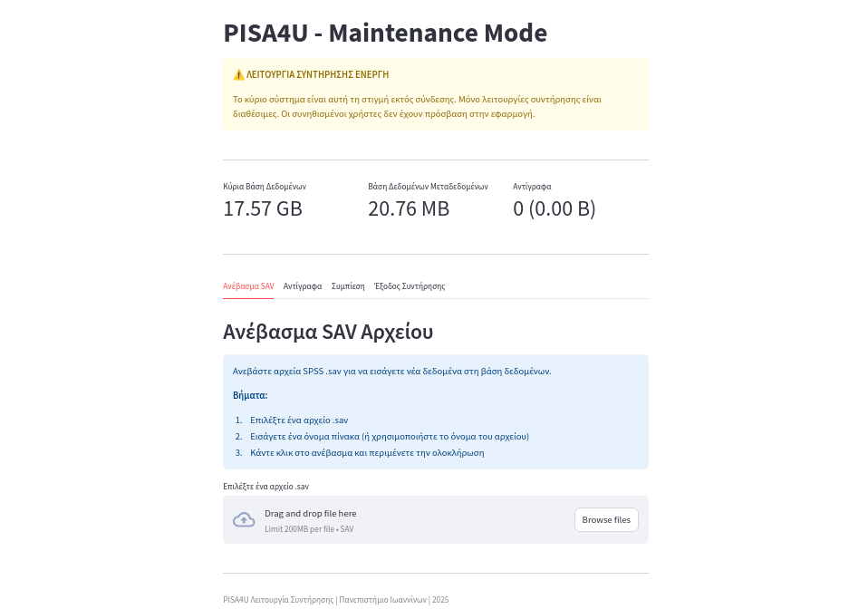Click the Browse files button

(x=606, y=520)
